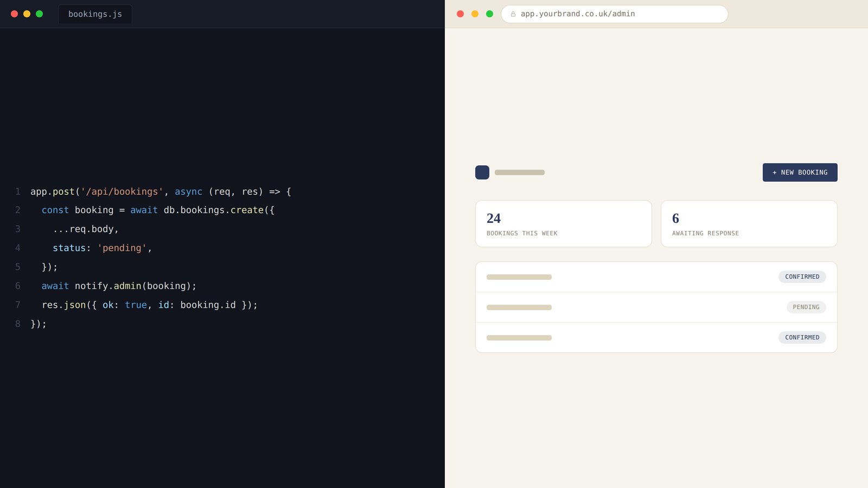This screenshot has width=868, height=488.
Task: Click db.bookings.create on line 2
Action: [214, 210]
